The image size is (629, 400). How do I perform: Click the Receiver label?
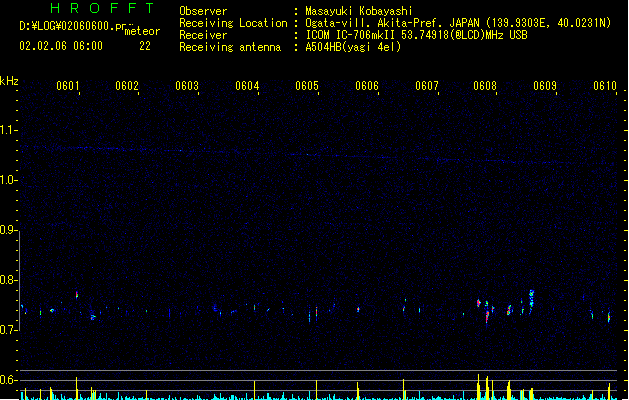coord(203,35)
